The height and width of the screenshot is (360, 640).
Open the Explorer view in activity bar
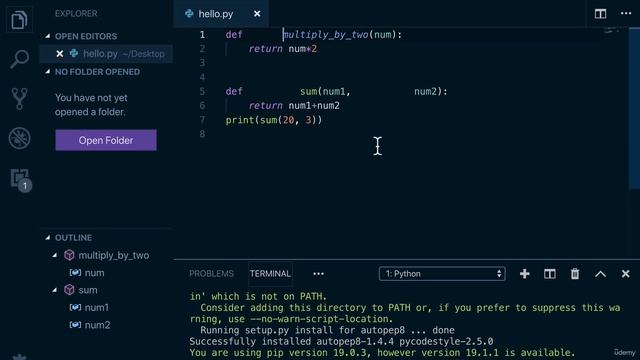(x=19, y=20)
